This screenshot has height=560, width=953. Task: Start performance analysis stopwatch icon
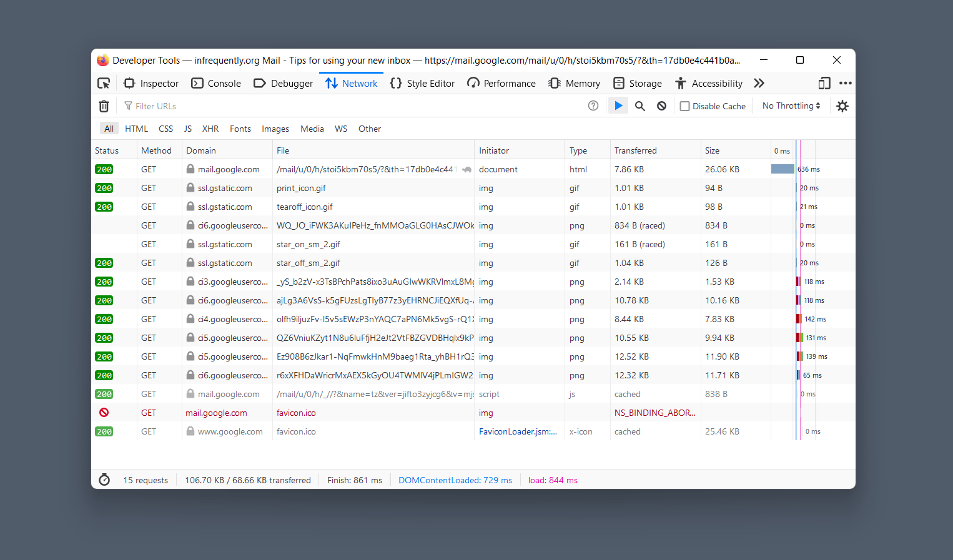click(x=104, y=479)
